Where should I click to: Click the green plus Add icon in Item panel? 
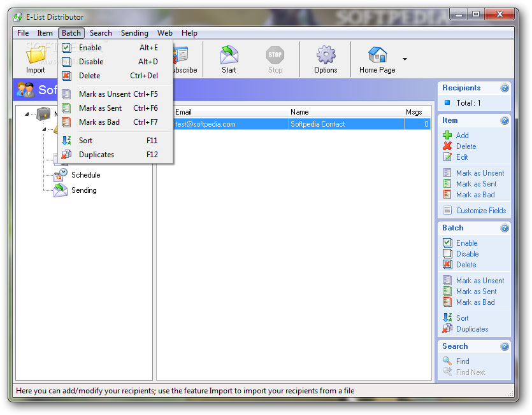click(x=447, y=135)
